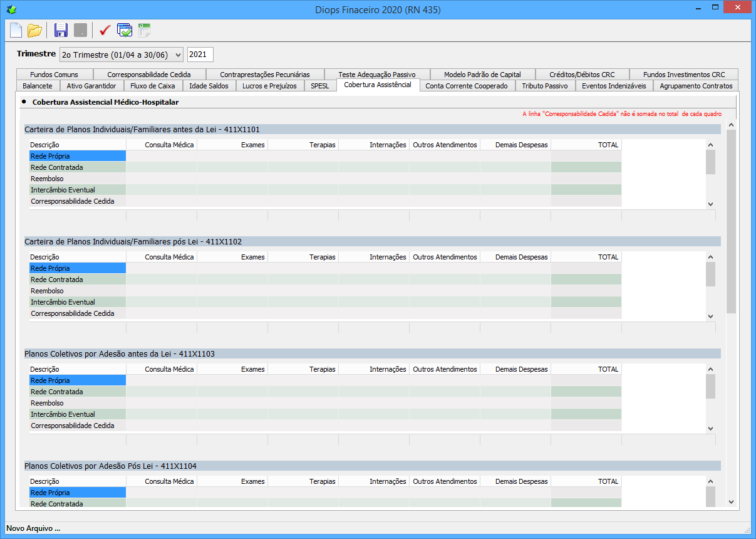Click the grayed-out save-as toolbar icon
The height and width of the screenshot is (539, 756).
click(x=80, y=29)
